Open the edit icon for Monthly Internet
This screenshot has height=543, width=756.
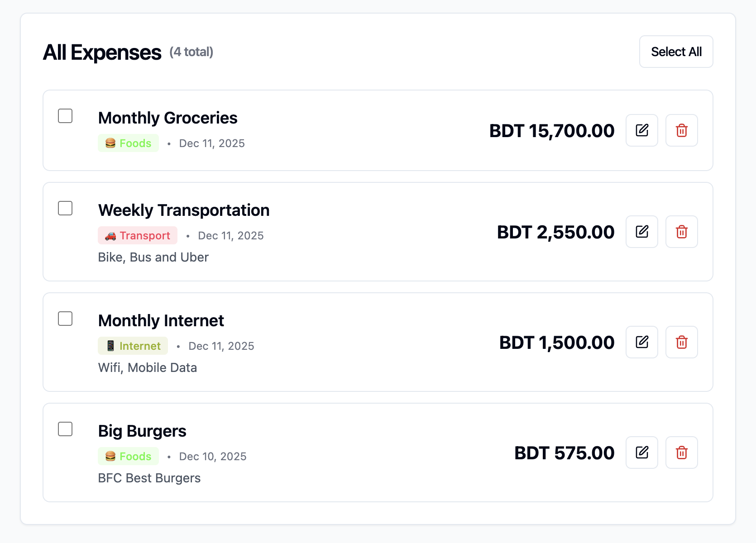click(641, 342)
